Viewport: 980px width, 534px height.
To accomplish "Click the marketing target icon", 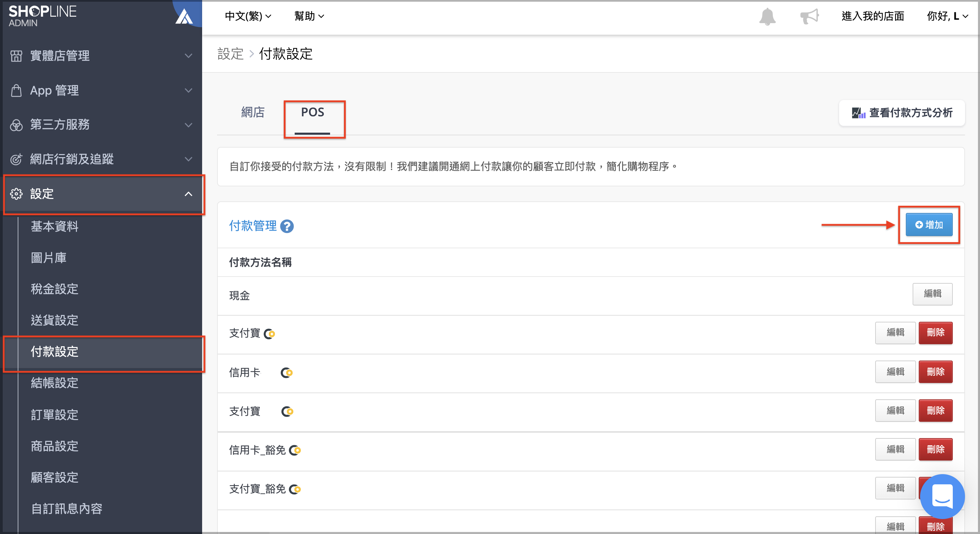I will click(16, 159).
